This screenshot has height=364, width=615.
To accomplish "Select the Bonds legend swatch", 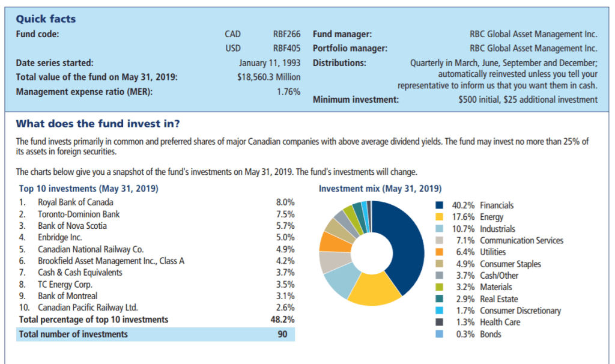I will coord(440,334).
